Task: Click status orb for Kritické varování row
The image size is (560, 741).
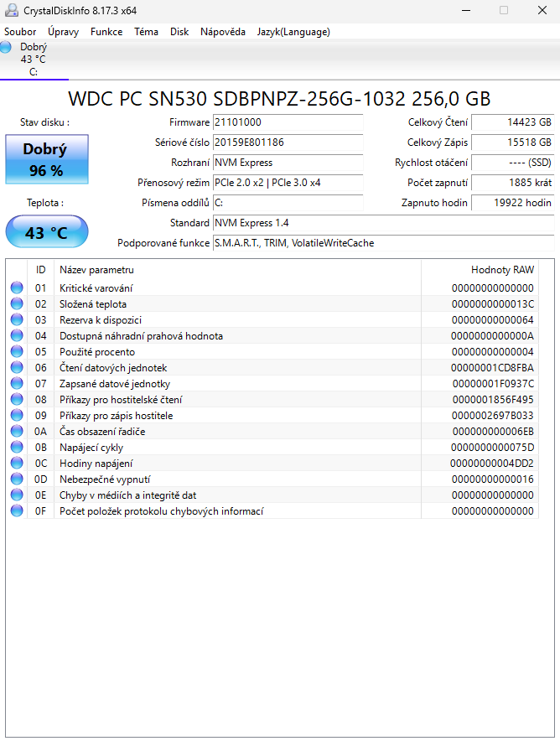Action: point(17,288)
